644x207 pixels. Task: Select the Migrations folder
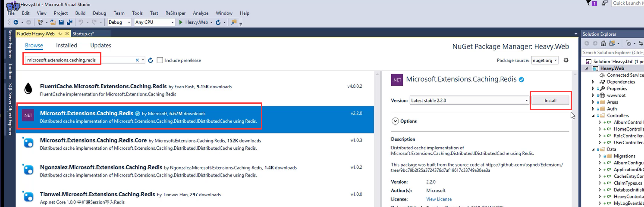tap(624, 156)
